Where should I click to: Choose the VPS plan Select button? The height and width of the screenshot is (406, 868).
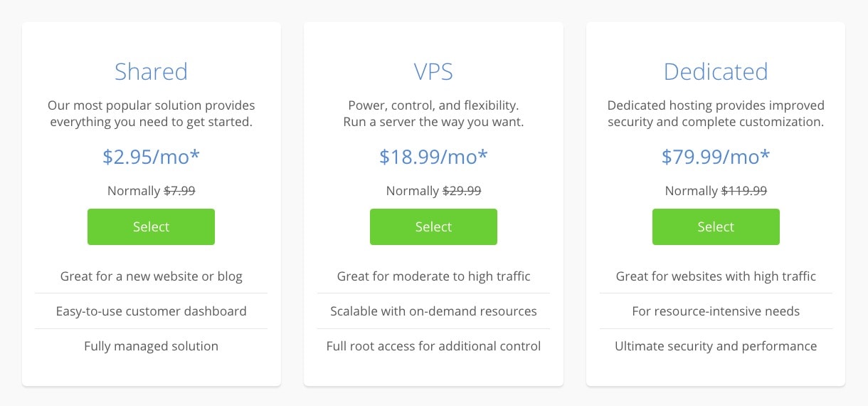pyautogui.click(x=433, y=227)
